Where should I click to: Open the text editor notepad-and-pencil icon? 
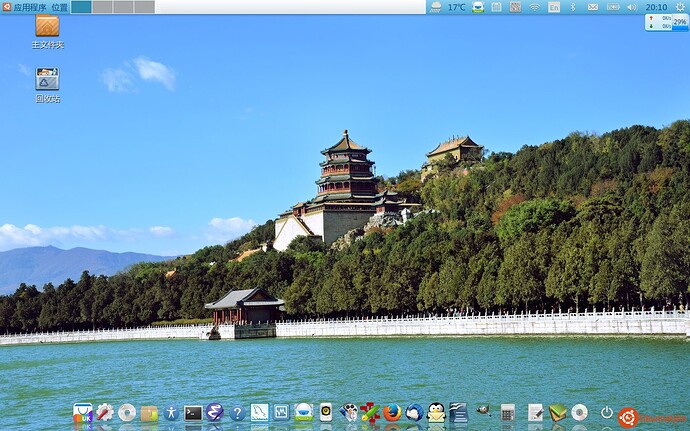536,413
